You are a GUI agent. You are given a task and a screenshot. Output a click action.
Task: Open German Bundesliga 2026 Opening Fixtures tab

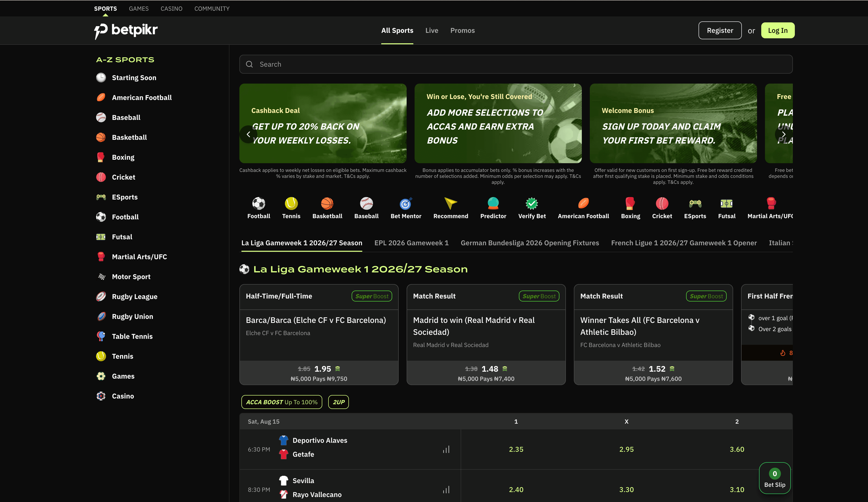pyautogui.click(x=530, y=243)
